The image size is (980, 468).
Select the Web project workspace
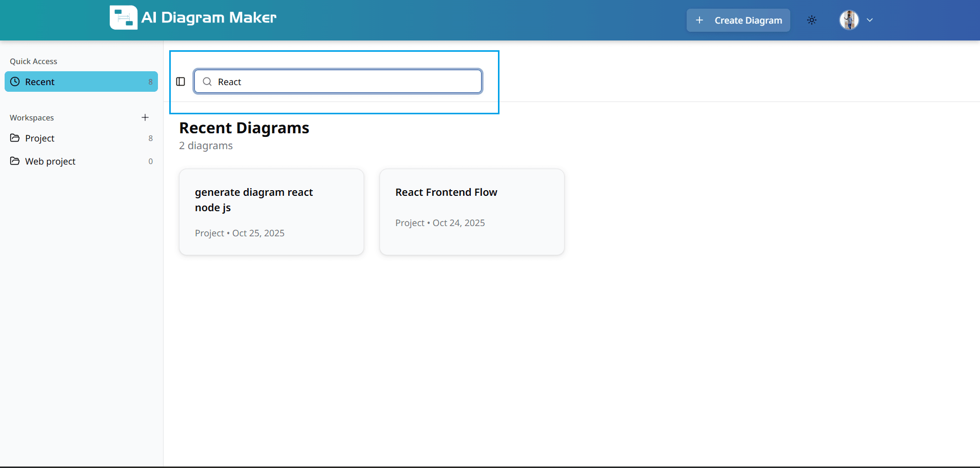click(x=50, y=161)
